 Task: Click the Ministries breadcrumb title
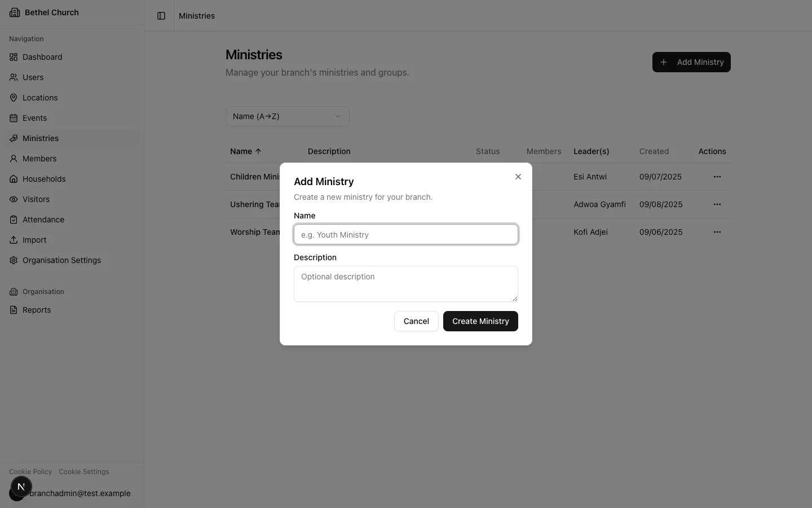pos(197,16)
